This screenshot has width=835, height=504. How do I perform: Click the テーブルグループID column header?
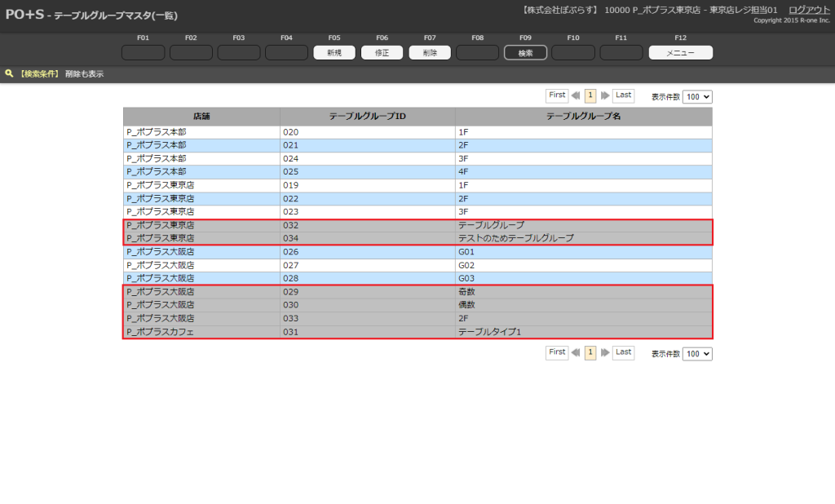[x=367, y=117]
